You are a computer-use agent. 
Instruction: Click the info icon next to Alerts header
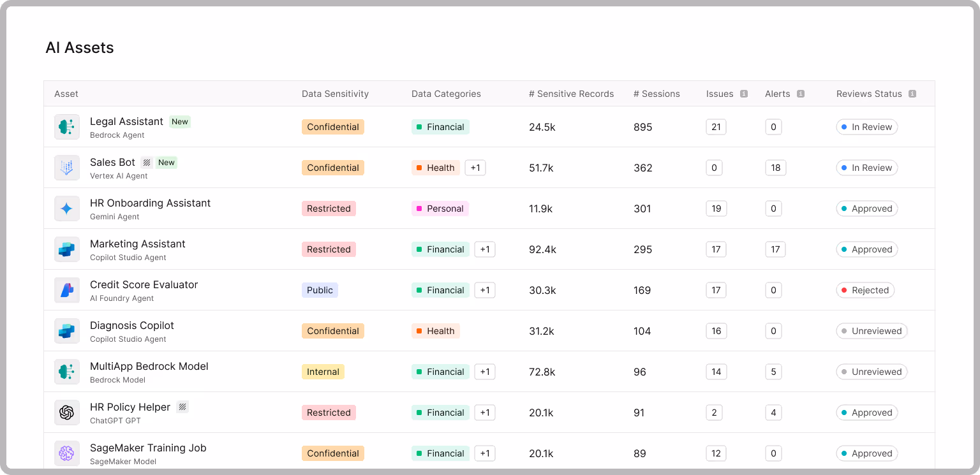(x=801, y=94)
